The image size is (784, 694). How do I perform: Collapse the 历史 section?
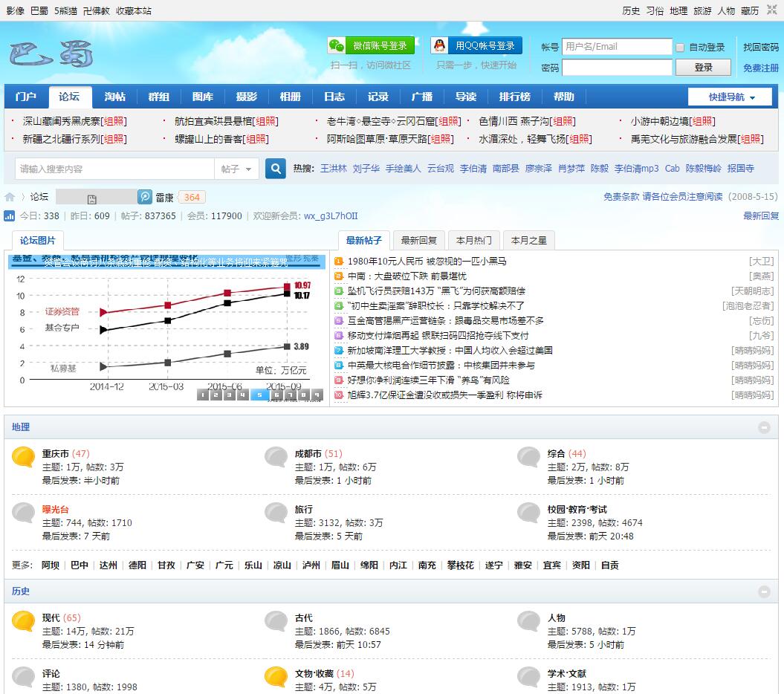click(x=764, y=591)
